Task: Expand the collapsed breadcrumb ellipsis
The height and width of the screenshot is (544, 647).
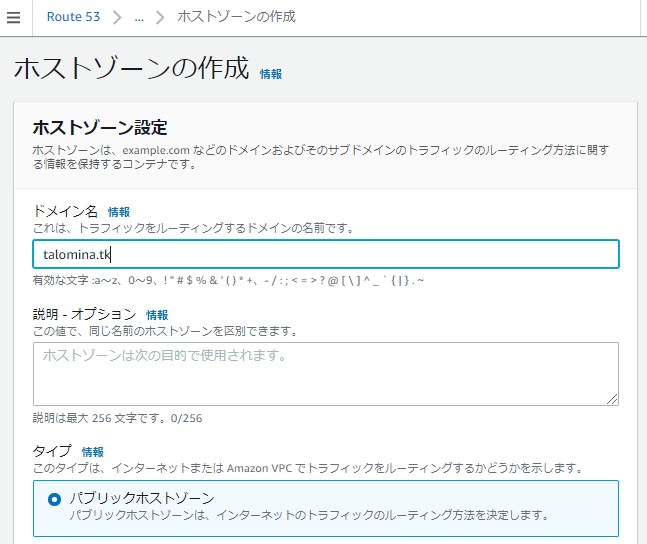Action: (139, 18)
